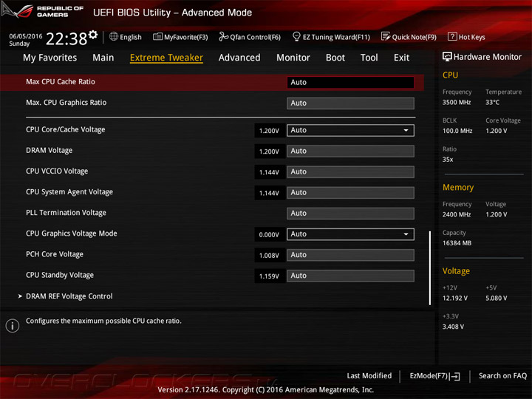Click the 22:38 clock display
The image size is (532, 399).
coord(66,38)
